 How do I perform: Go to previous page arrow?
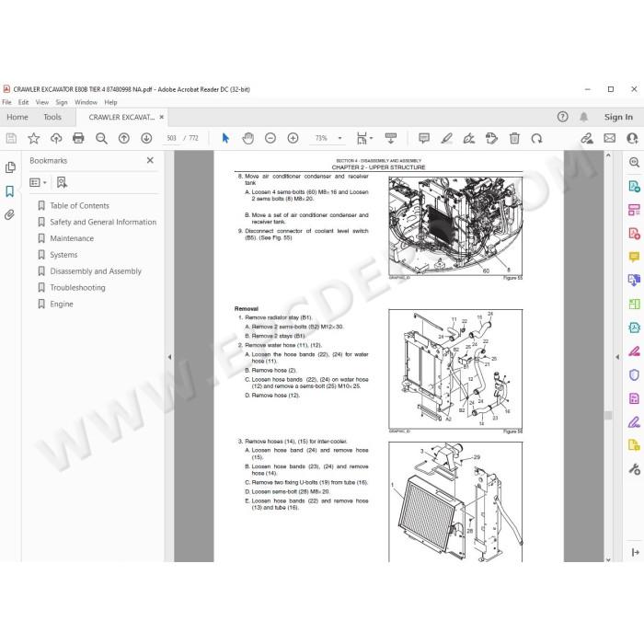(123, 138)
